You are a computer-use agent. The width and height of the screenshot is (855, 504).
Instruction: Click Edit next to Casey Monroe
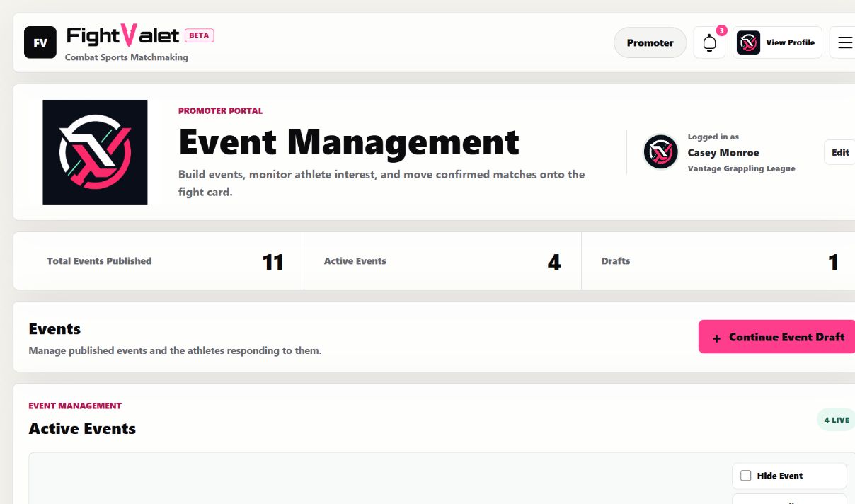840,152
